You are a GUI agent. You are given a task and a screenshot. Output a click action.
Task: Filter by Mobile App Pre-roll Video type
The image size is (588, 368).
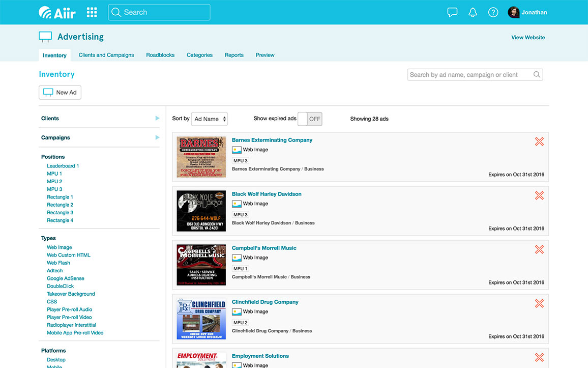75,333
